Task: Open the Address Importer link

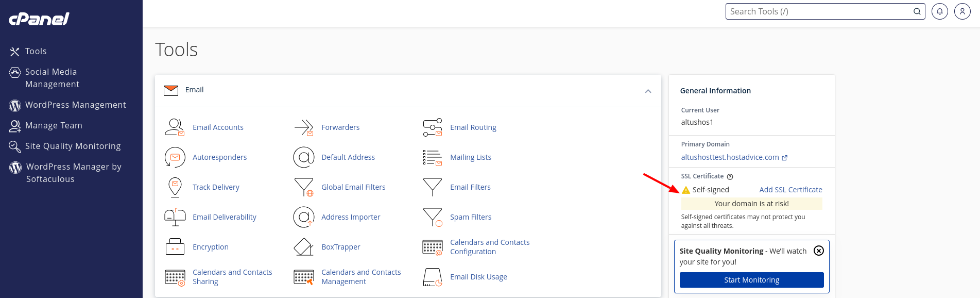Action: coord(351,217)
